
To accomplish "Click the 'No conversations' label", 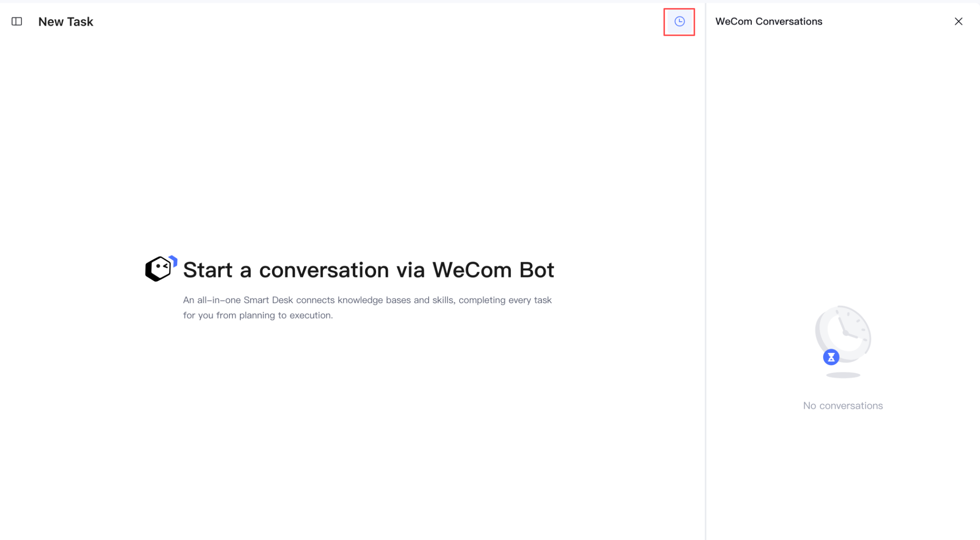I will (843, 406).
